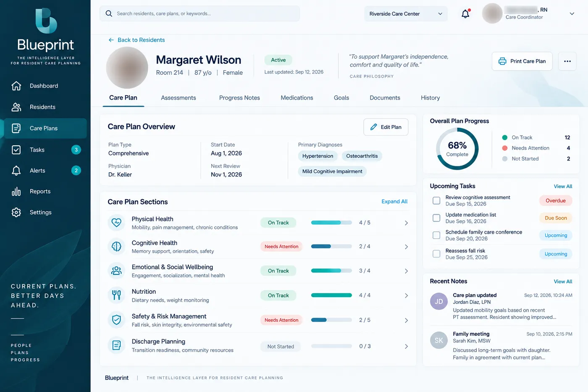Check the Review cognitive assessment task
Image resolution: width=588 pixels, height=392 pixels.
point(436,201)
